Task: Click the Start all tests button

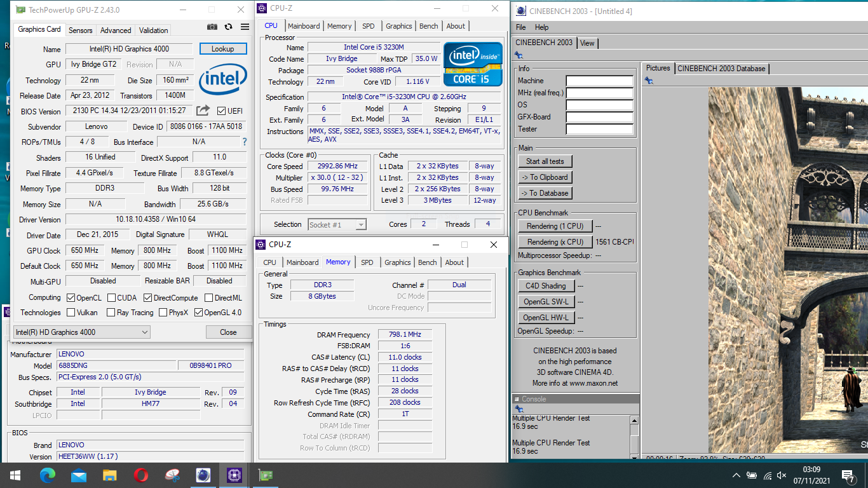Action: coord(545,161)
